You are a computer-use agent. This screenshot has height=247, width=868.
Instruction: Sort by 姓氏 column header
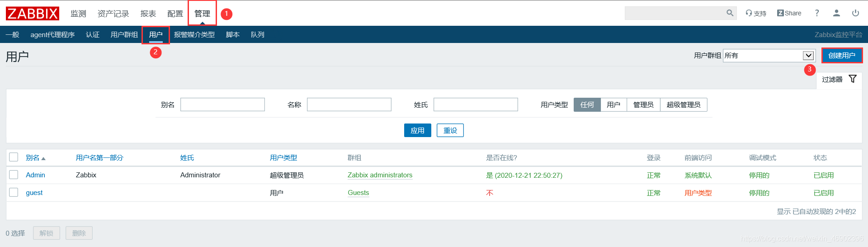(x=187, y=157)
